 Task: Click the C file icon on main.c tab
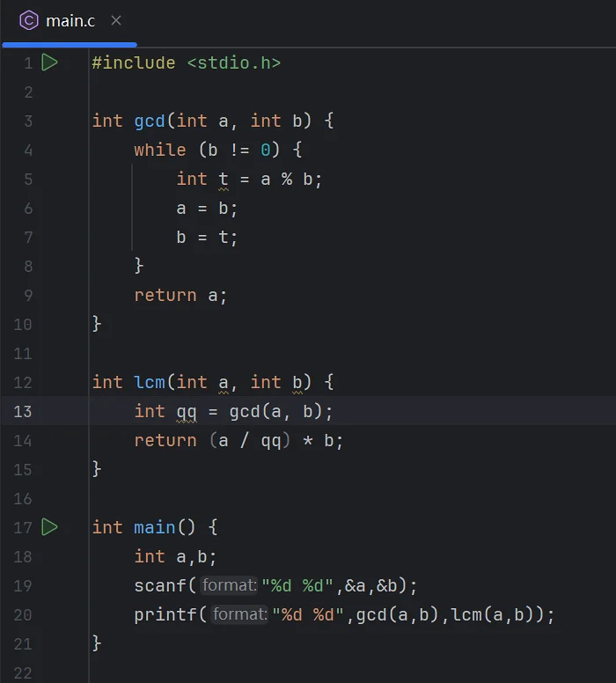coord(29,20)
